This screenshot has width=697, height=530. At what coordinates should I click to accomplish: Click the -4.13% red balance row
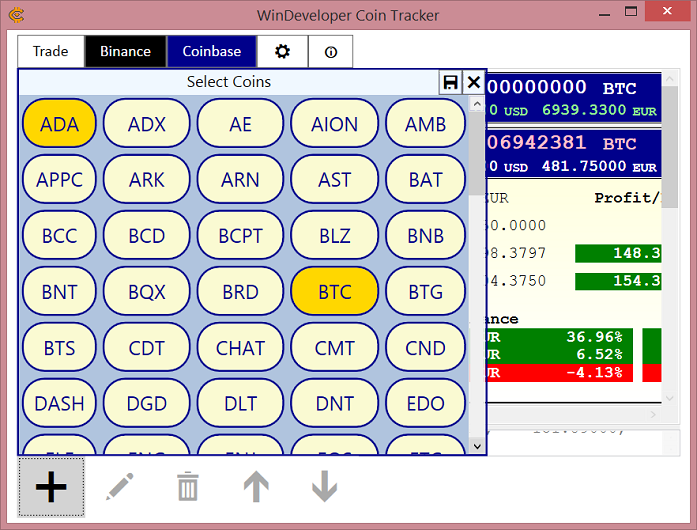tap(558, 372)
